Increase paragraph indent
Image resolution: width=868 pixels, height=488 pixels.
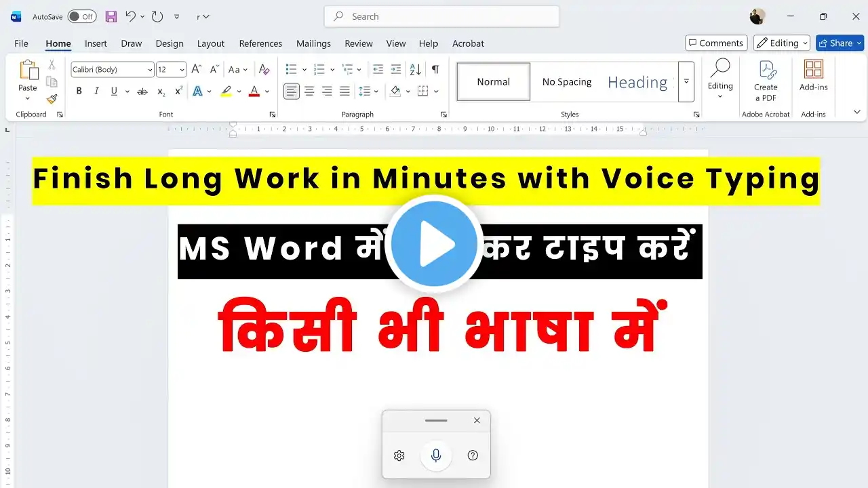pos(396,69)
